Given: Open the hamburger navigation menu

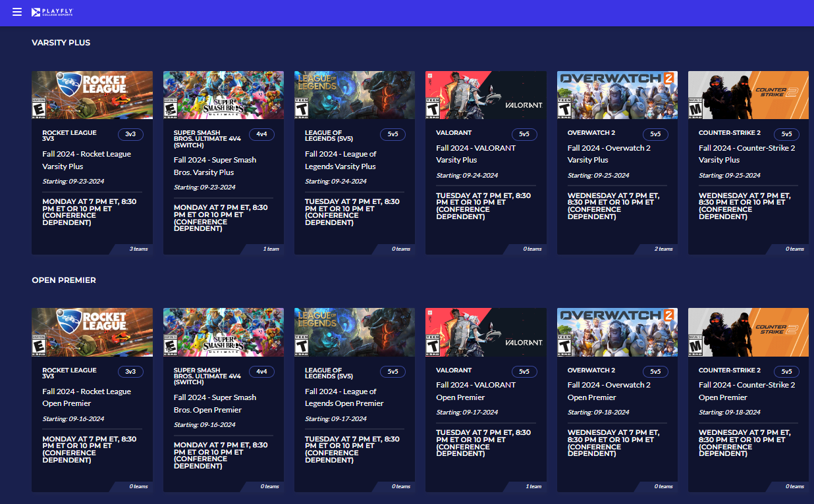Looking at the screenshot, I should [x=17, y=12].
